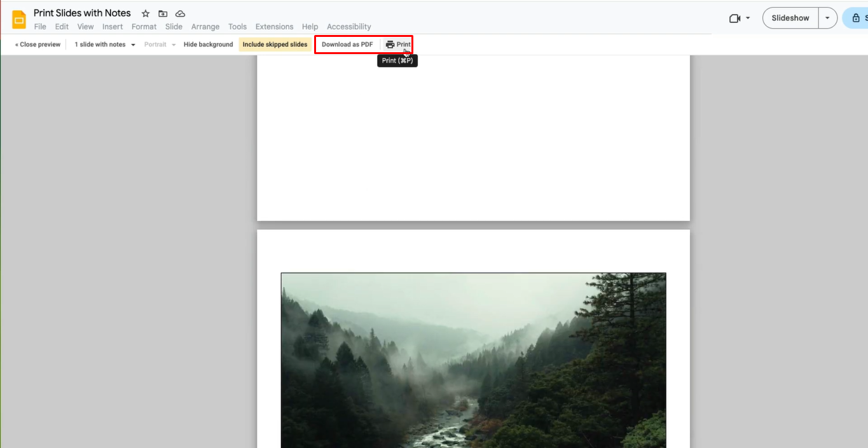Start the Slideshow
The image size is (868, 448).
[790, 18]
